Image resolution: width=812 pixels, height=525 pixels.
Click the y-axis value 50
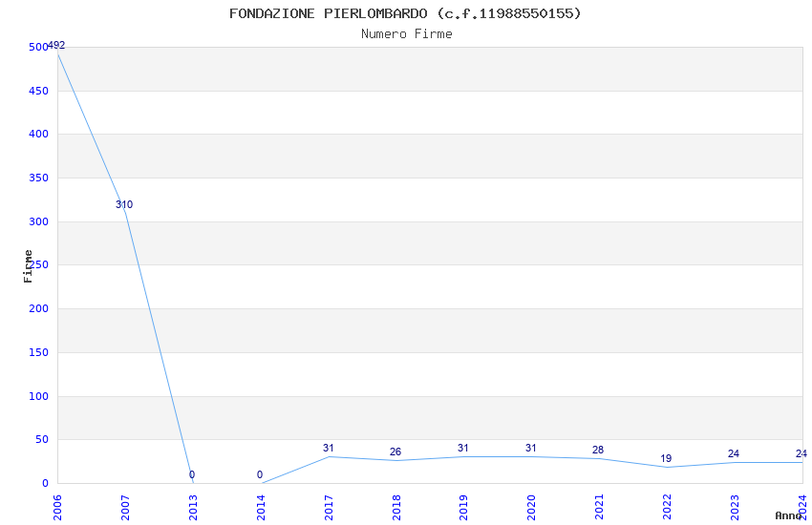[x=42, y=440]
